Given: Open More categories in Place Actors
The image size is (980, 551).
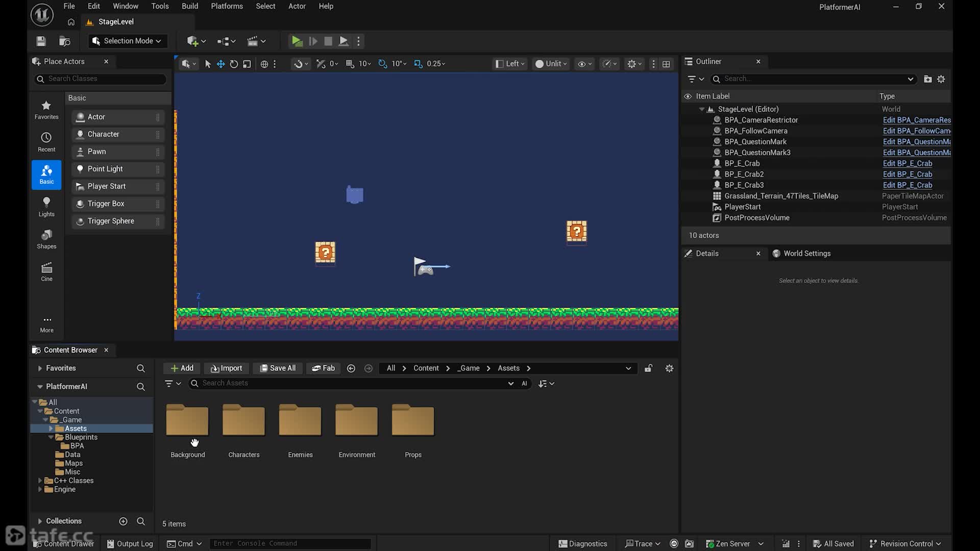Looking at the screenshot, I should tap(46, 324).
